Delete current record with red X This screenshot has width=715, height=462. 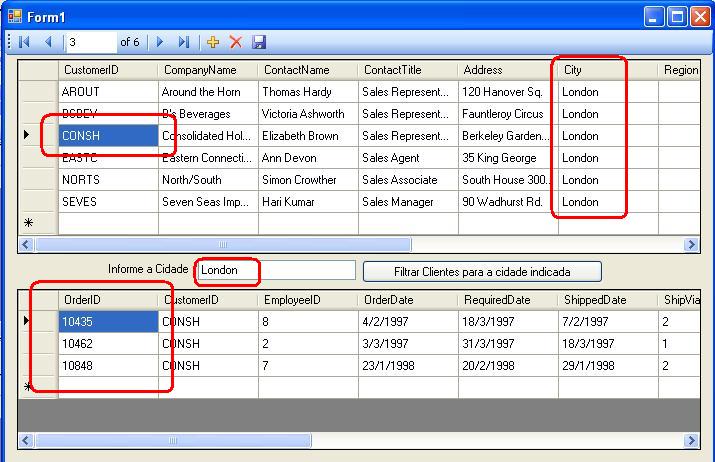[236, 42]
